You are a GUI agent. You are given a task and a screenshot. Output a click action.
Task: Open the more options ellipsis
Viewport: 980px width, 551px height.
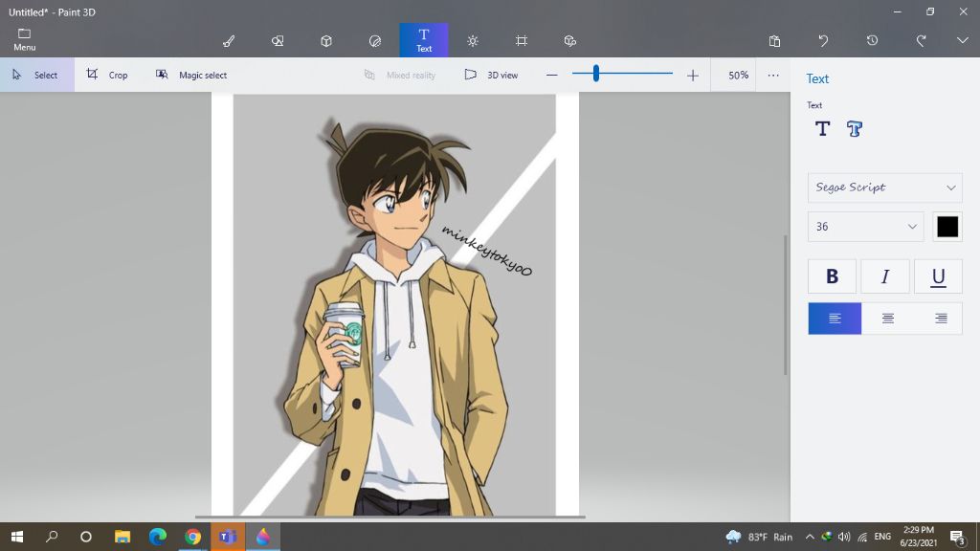click(773, 75)
